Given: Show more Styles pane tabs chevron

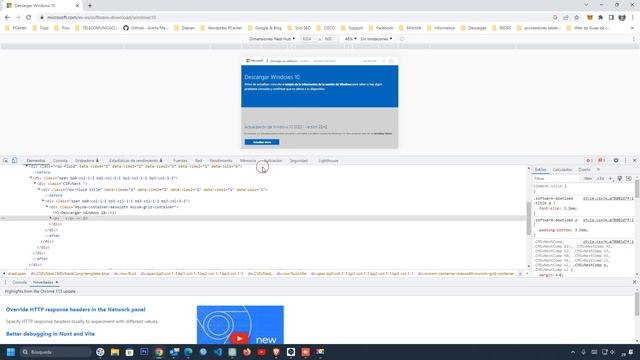Looking at the screenshot, I should pos(598,169).
